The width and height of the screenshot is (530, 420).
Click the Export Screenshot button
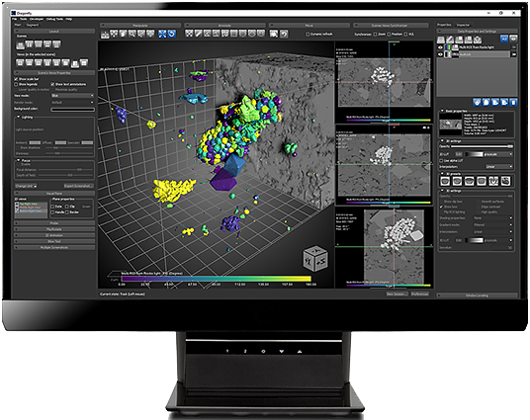[x=78, y=186]
